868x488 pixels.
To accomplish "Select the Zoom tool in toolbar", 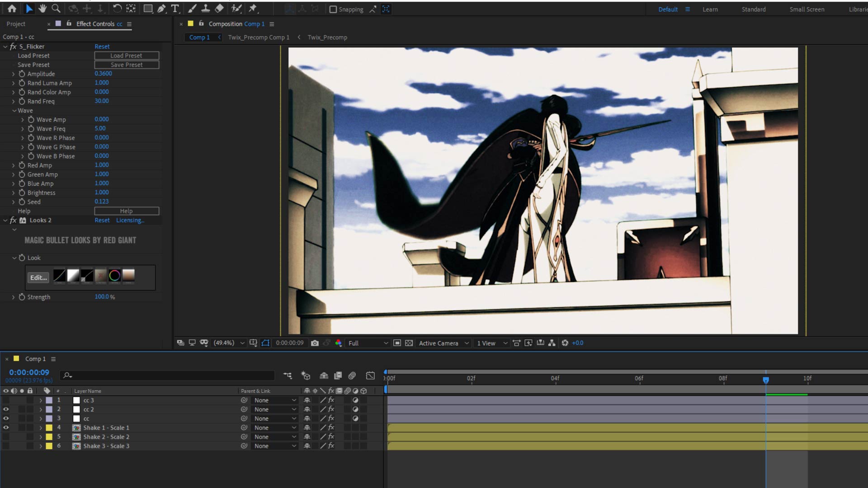I will click(x=56, y=9).
